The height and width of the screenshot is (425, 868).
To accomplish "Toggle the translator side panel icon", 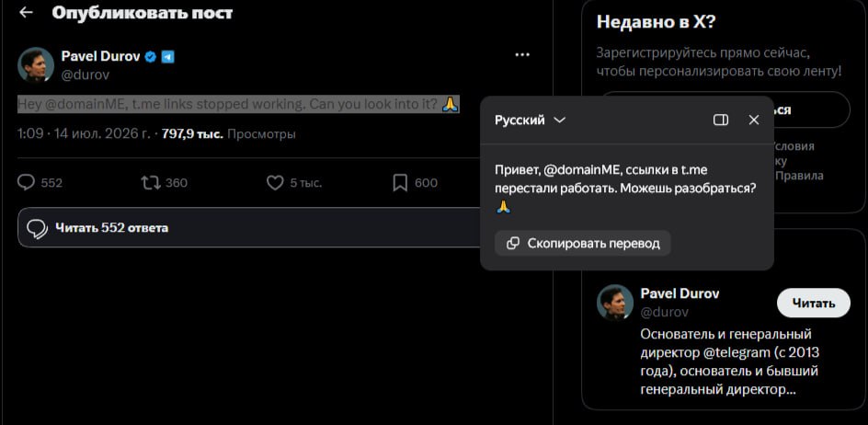I will (721, 121).
